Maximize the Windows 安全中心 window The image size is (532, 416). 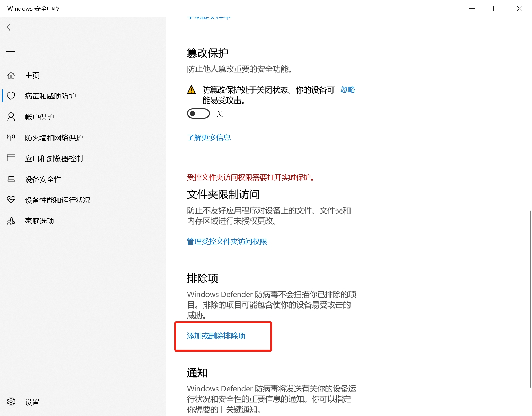pyautogui.click(x=496, y=8)
